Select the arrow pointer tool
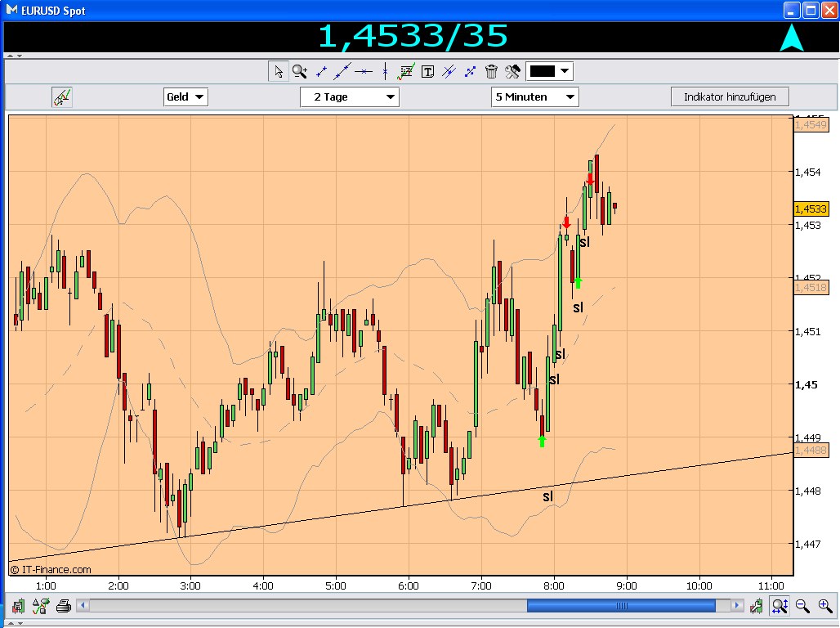The width and height of the screenshot is (840, 628). 278,71
